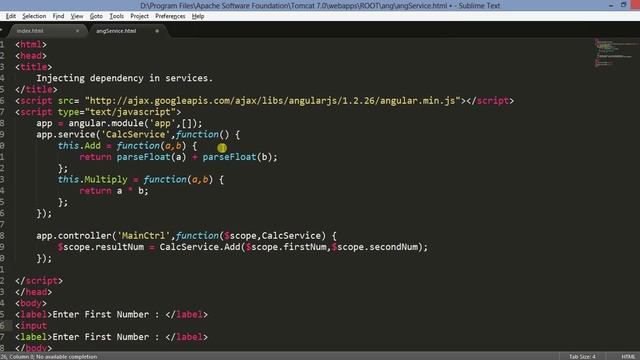
Task: Click the opening '<head>' tag
Action: point(31,56)
